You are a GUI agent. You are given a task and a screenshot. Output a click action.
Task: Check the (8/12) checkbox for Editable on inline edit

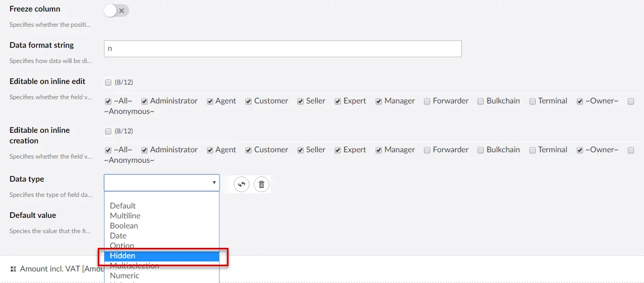pos(108,82)
